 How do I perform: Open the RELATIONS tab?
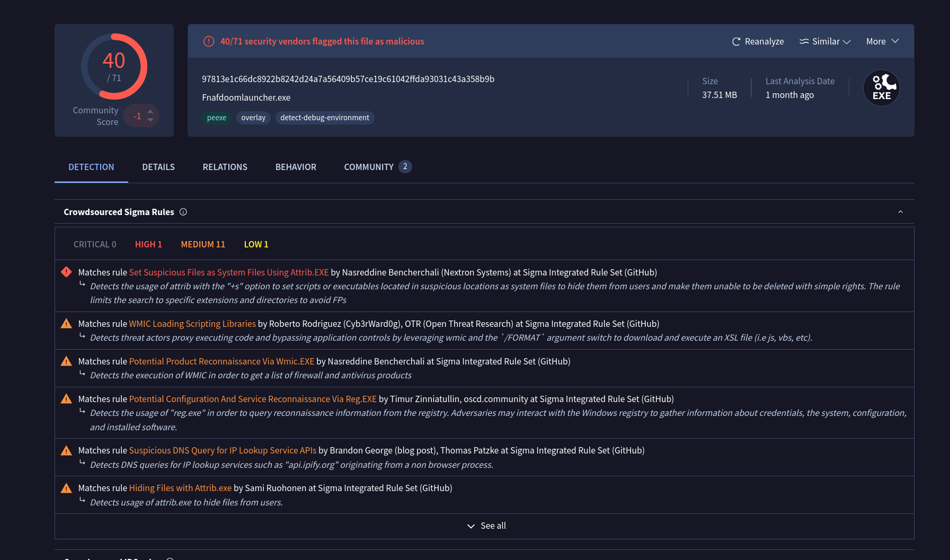[225, 167]
